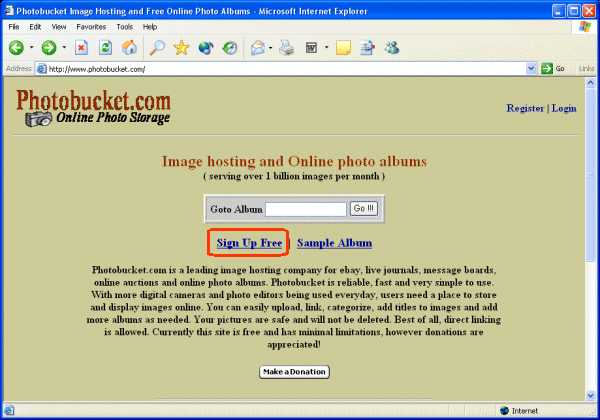Click the Windows flag logo
600x420 pixels.
pyautogui.click(x=585, y=27)
